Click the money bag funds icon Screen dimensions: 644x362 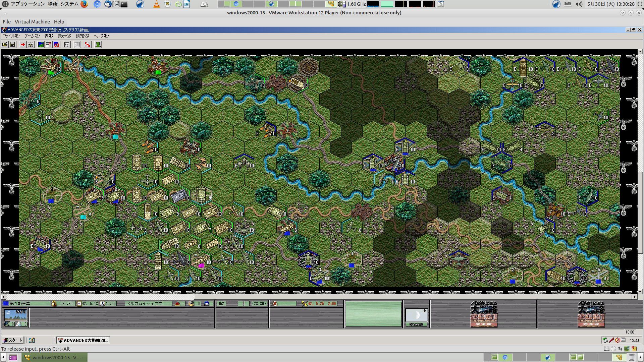coord(54,304)
